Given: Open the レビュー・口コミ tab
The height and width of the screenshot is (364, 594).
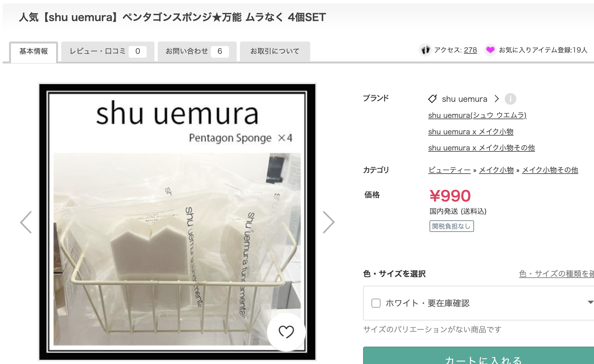Looking at the screenshot, I should click(108, 52).
